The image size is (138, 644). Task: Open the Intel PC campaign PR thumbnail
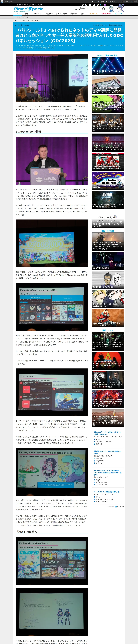coord(108,66)
